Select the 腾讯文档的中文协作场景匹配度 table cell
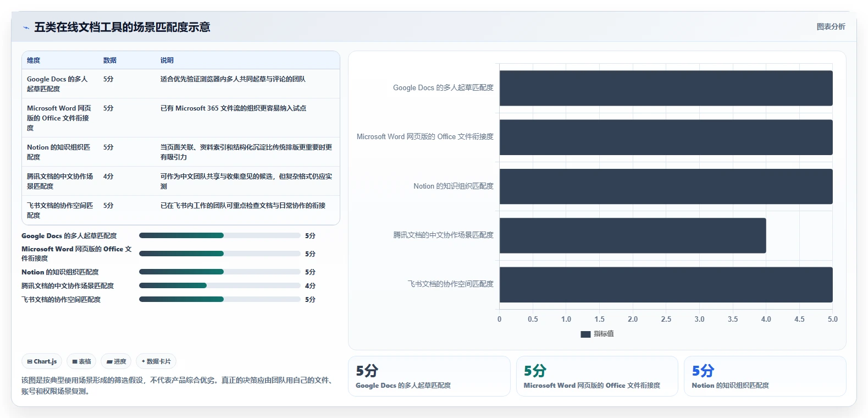This screenshot has width=868, height=418. pyautogui.click(x=60, y=181)
